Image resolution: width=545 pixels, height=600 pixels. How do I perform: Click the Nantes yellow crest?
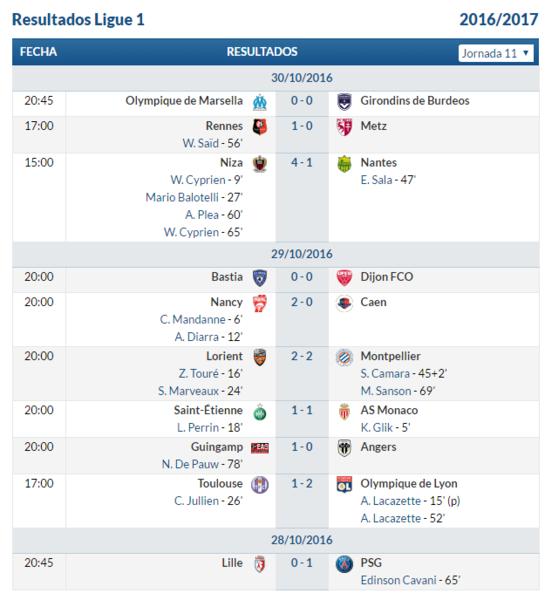pyautogui.click(x=344, y=164)
